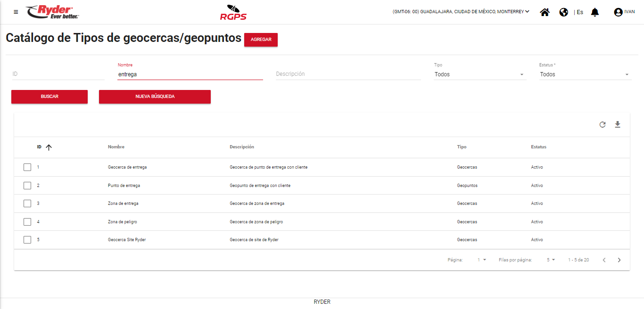This screenshot has height=309, width=644.
Task: Open the time zone selector
Action: click(461, 12)
